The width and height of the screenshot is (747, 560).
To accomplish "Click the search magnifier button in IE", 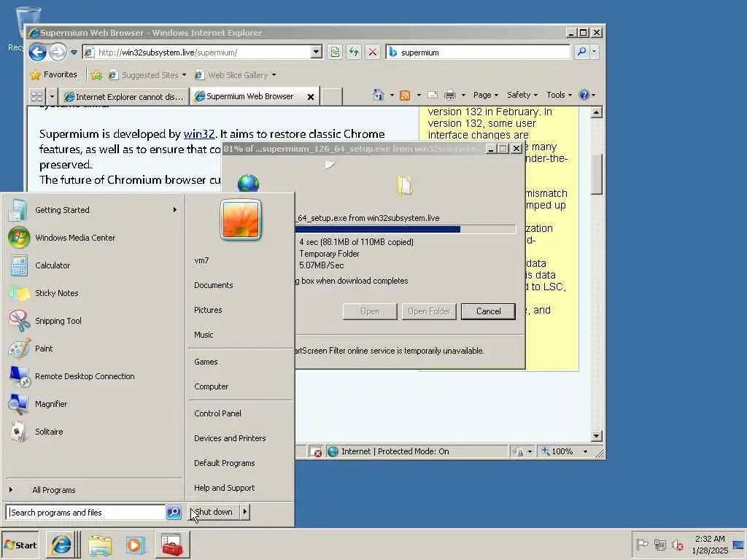I will [x=581, y=52].
